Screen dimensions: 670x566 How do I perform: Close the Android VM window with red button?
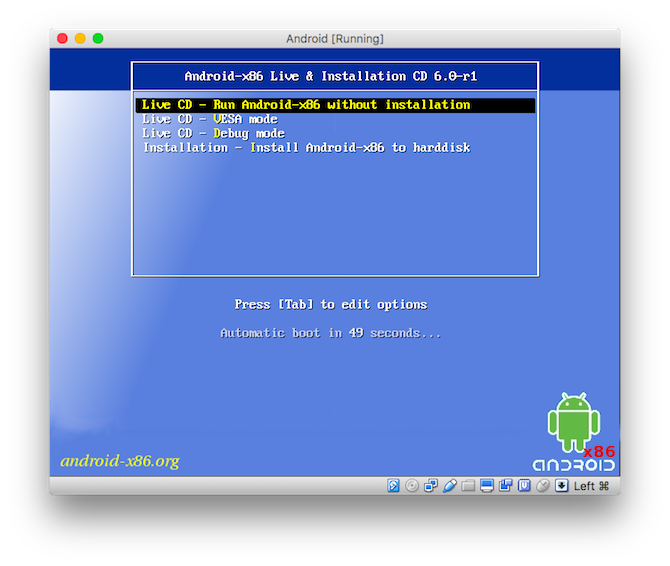click(62, 38)
